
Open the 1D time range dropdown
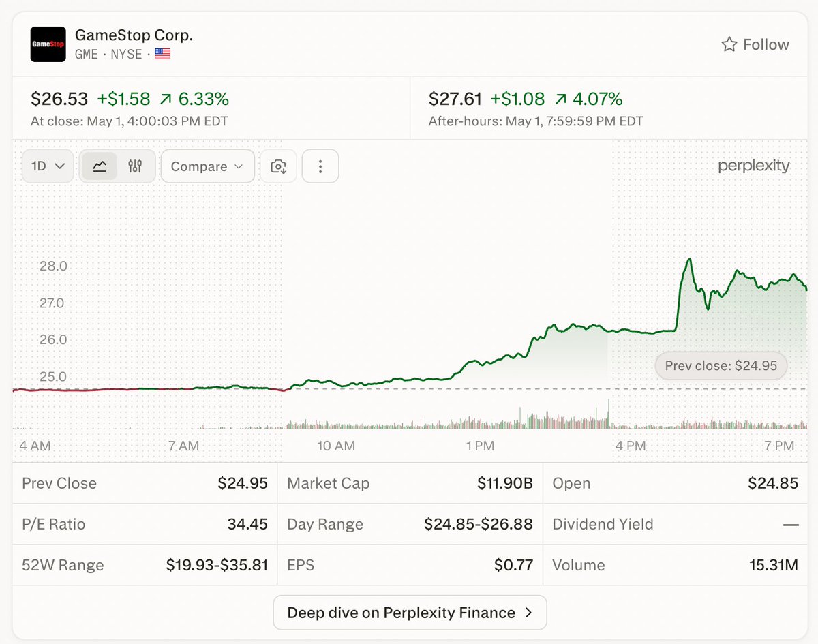pyautogui.click(x=48, y=166)
